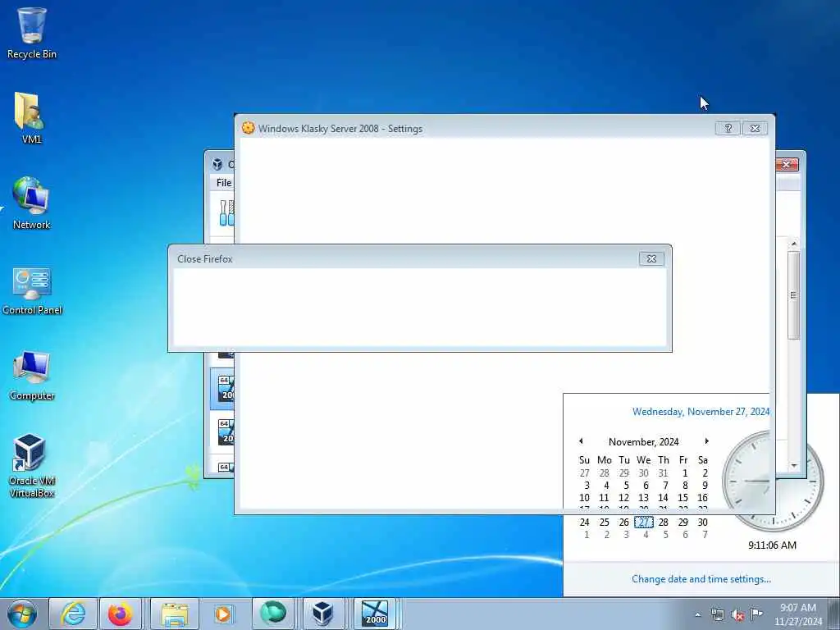Select November 24 in the calendar
The width and height of the screenshot is (840, 630).
[584, 522]
